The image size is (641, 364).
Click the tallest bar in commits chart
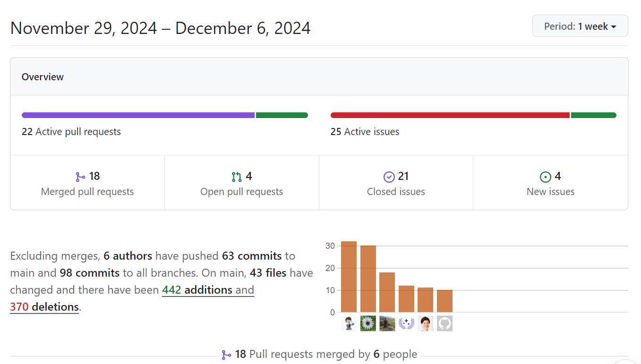coord(349,277)
